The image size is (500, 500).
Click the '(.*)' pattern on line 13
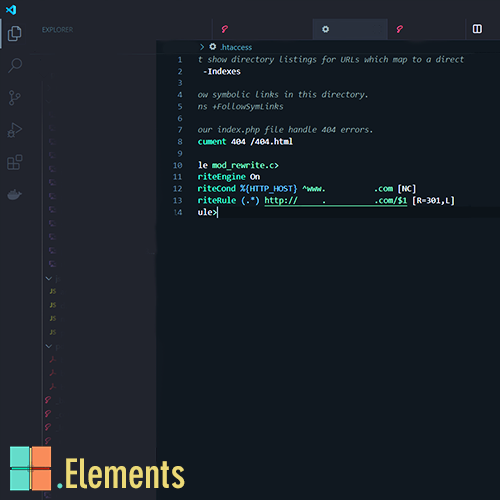click(x=250, y=201)
